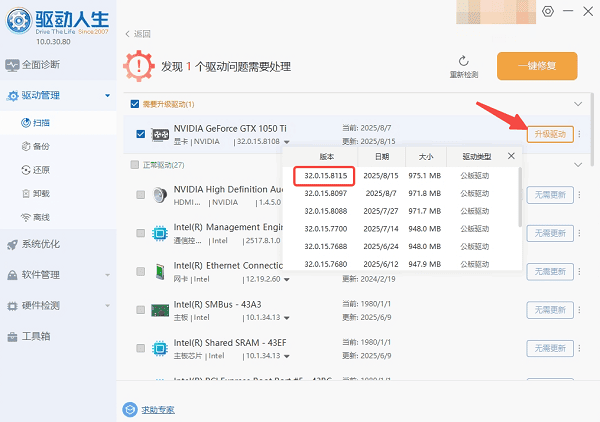Select driver version 32.0.15.8097 in the list

pos(327,192)
